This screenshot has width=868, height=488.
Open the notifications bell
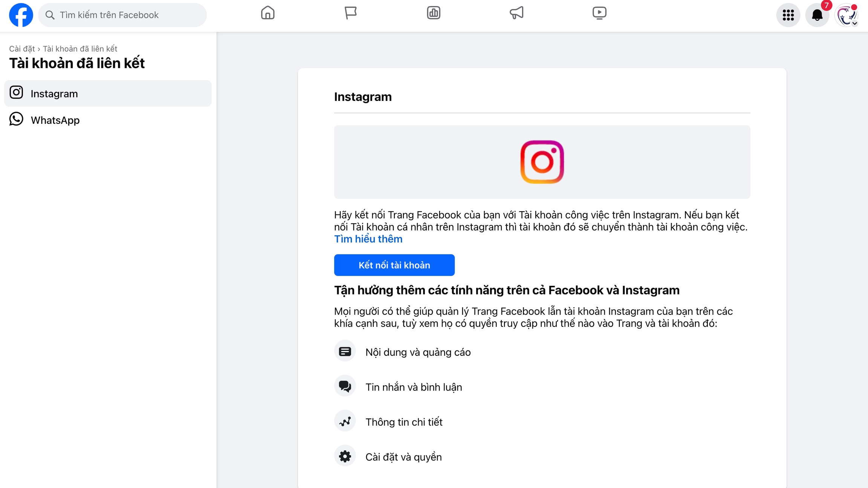817,15
